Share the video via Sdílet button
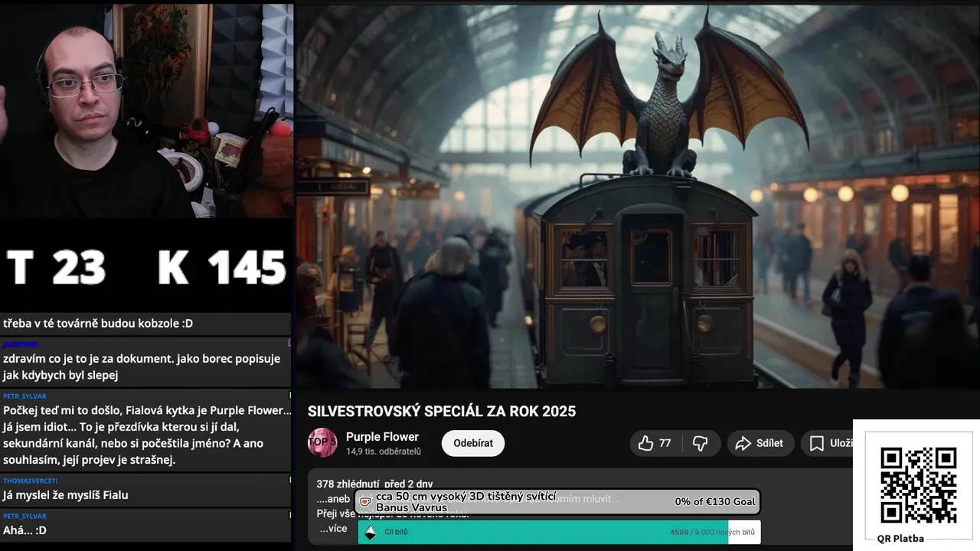This screenshot has width=980, height=551. click(760, 443)
